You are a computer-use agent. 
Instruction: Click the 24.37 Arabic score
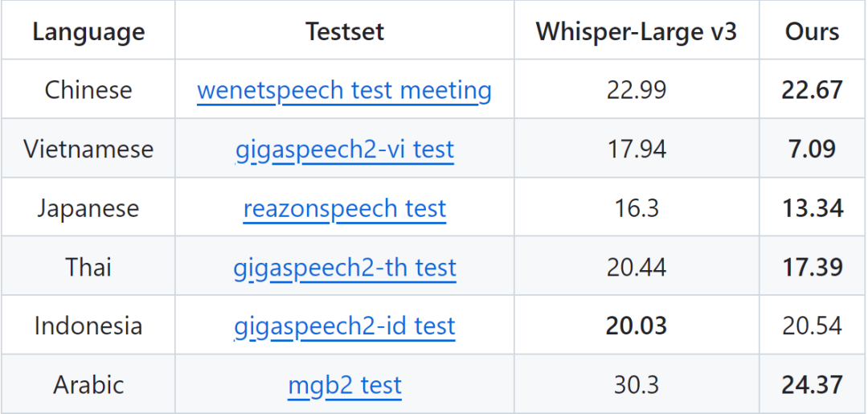coord(812,385)
